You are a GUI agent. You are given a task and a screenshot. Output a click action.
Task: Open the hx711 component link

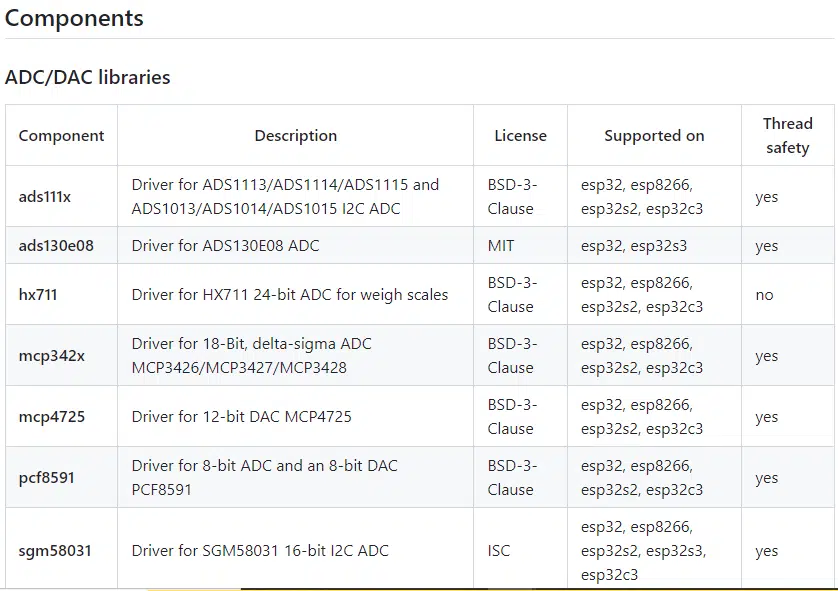coord(38,294)
